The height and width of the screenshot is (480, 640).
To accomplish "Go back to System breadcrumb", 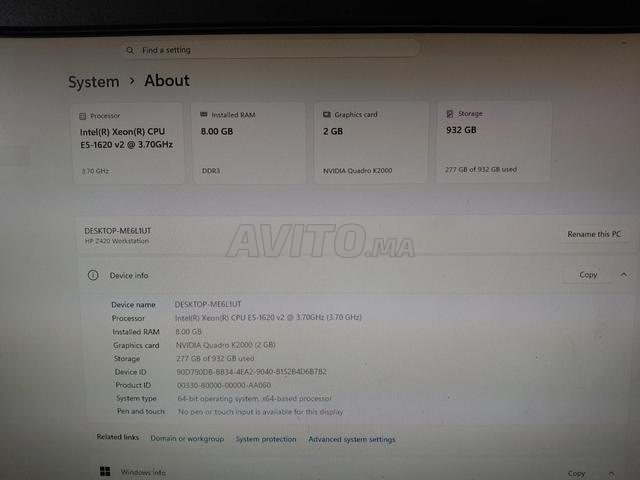I will (93, 82).
